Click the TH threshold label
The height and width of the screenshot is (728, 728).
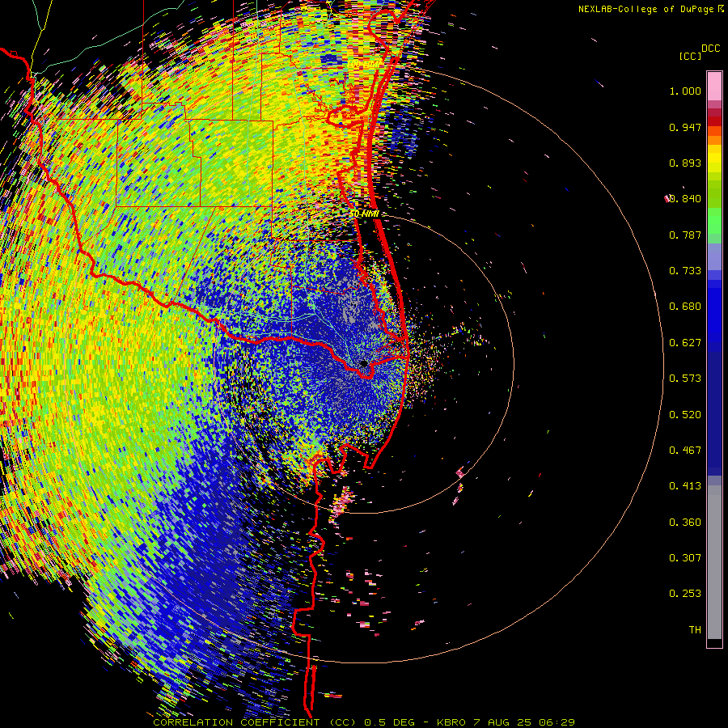point(695,630)
